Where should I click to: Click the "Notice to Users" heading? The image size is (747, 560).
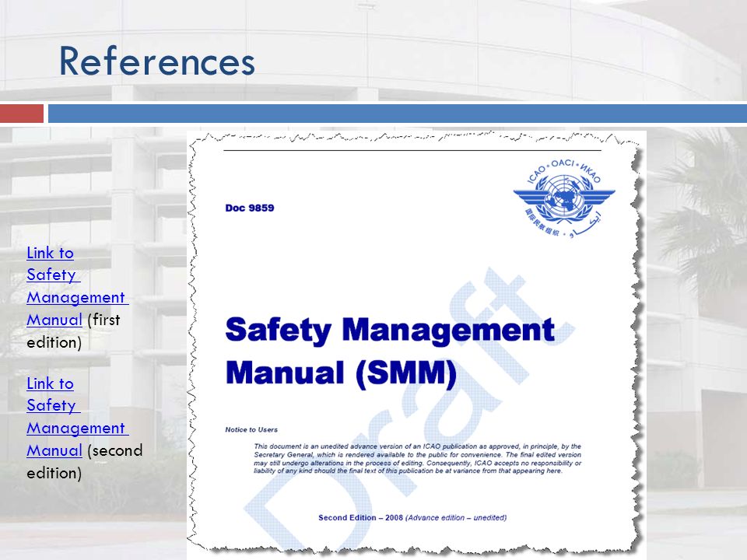point(251,429)
